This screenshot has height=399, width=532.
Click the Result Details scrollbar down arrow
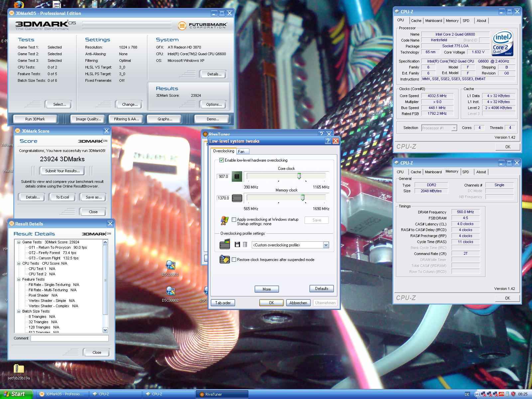click(x=105, y=330)
